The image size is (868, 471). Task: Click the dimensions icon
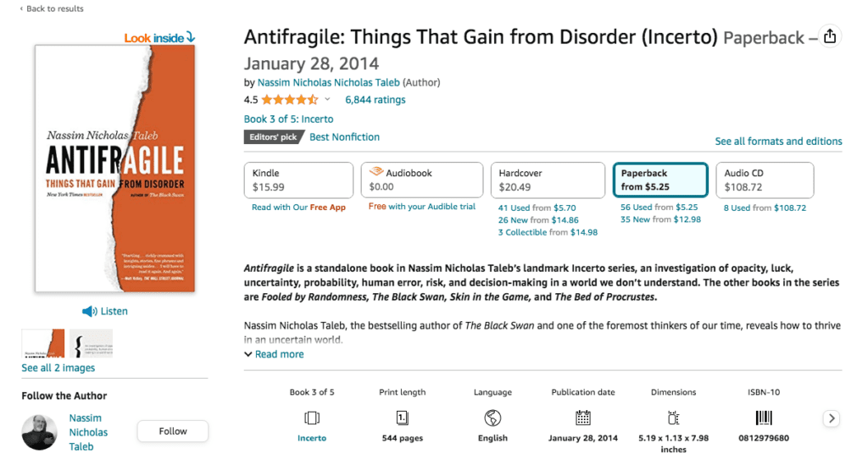[x=673, y=418]
